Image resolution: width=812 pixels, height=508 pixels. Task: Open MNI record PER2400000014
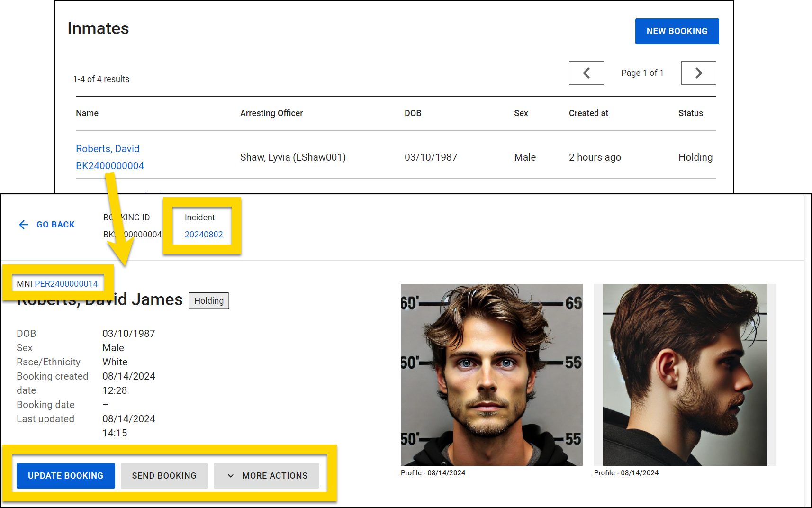click(x=66, y=284)
